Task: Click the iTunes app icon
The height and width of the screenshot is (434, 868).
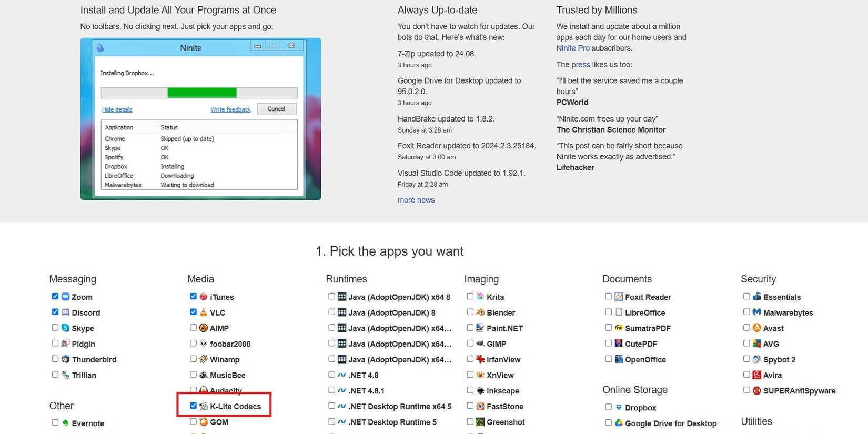Action: point(204,297)
